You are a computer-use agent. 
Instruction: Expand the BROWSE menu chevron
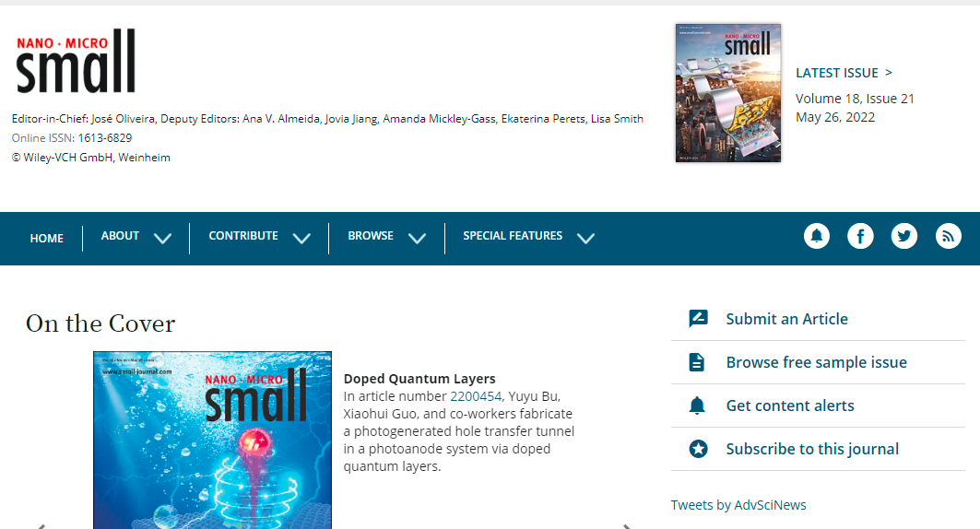[417, 238]
